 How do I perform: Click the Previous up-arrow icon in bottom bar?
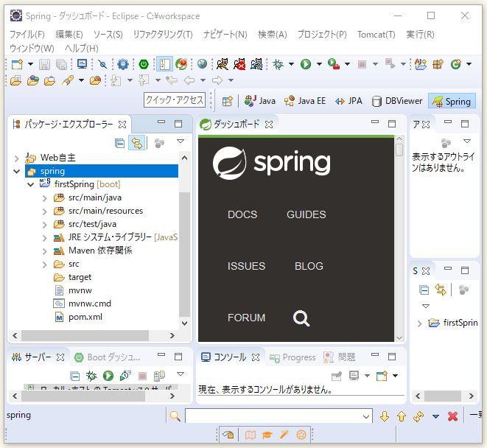coord(402,416)
